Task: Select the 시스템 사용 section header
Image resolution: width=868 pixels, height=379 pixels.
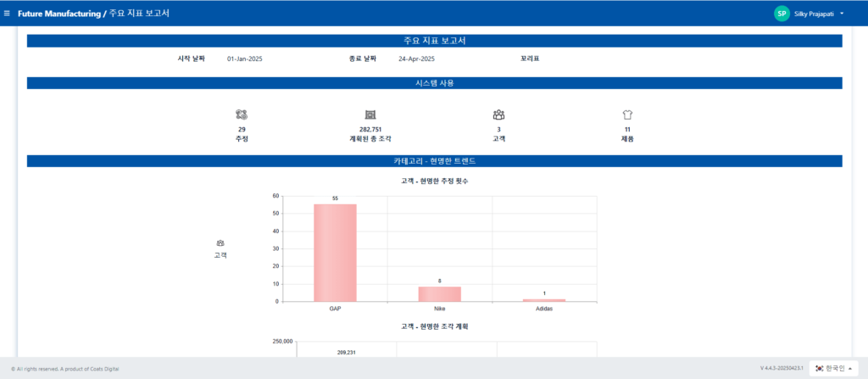Action: click(434, 83)
